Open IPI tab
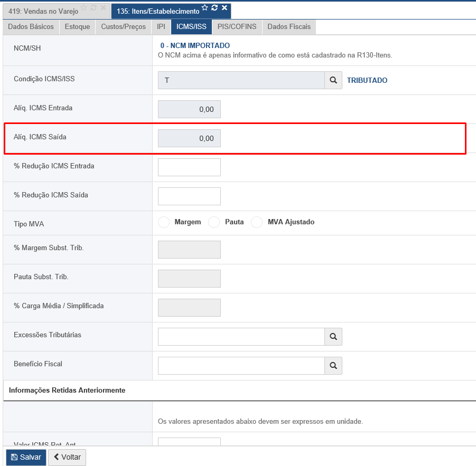 (x=161, y=27)
